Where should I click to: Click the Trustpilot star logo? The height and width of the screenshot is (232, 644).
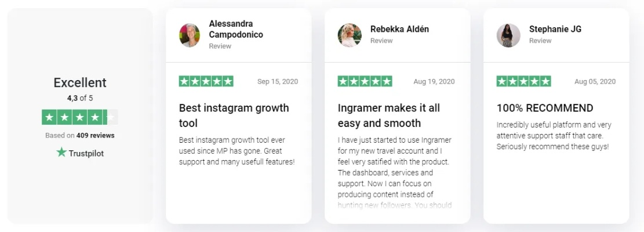click(61, 153)
